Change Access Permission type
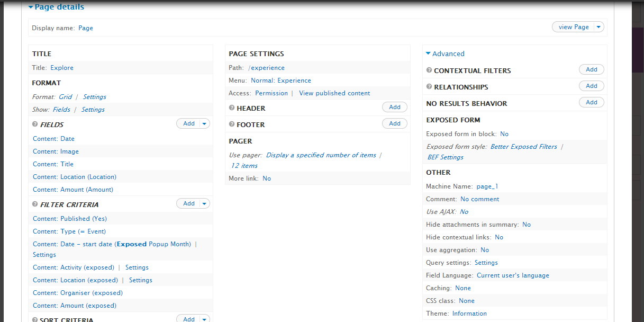The height and width of the screenshot is (322, 644). pyautogui.click(x=271, y=93)
